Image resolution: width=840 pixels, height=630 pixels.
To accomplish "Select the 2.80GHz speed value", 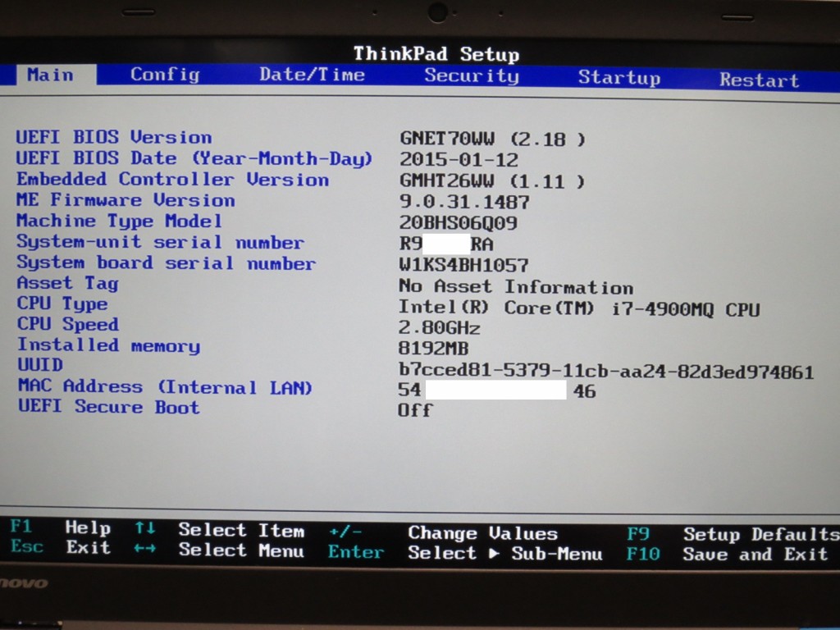I will point(440,327).
